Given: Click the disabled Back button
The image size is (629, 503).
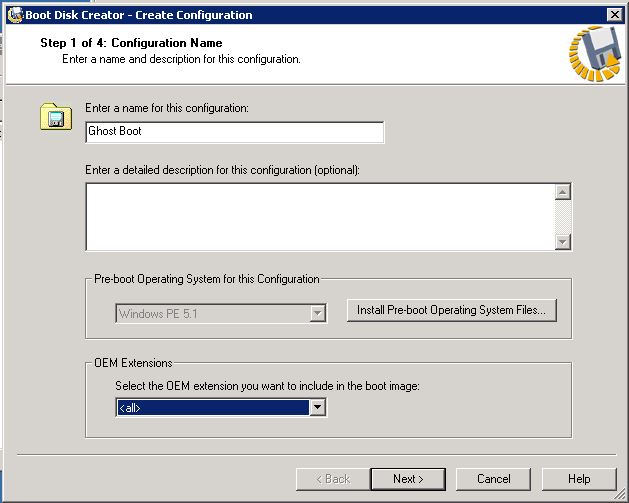Looking at the screenshot, I should tap(333, 479).
